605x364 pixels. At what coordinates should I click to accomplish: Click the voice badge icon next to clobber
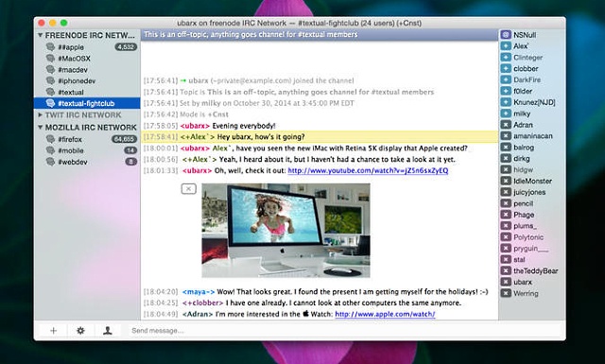[x=506, y=69]
